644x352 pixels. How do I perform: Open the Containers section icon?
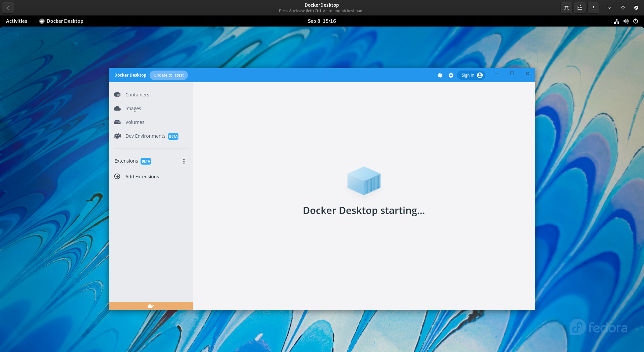[x=117, y=95]
